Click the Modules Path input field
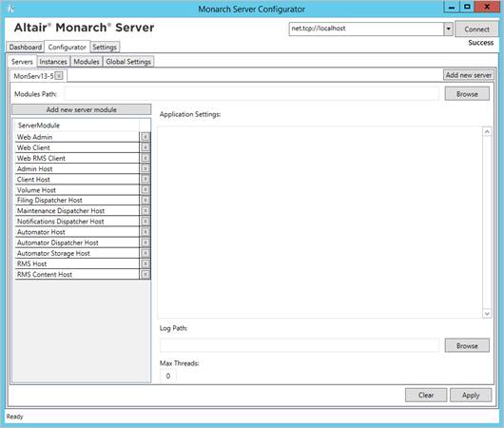 (x=251, y=94)
